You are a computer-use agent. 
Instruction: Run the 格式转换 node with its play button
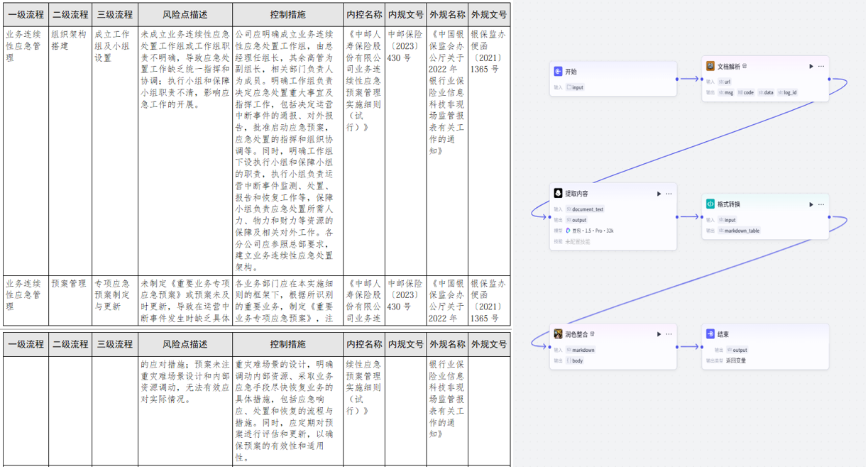click(x=811, y=204)
